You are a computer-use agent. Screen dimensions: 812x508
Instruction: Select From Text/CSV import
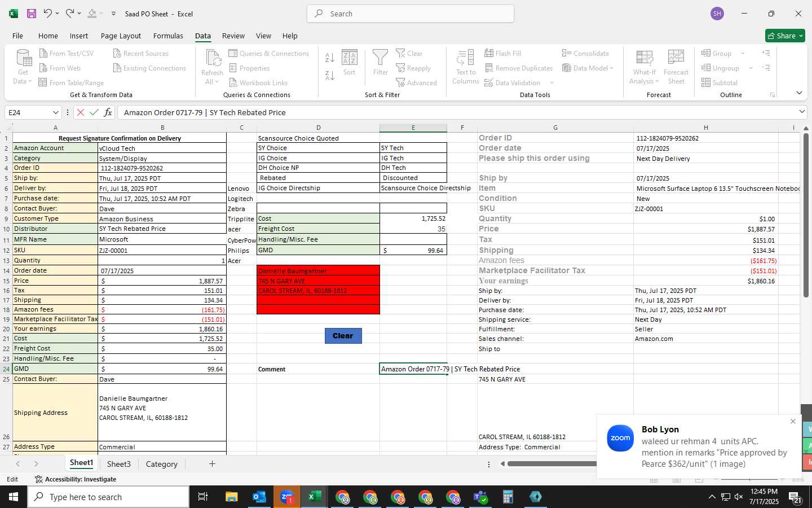pyautogui.click(x=66, y=53)
